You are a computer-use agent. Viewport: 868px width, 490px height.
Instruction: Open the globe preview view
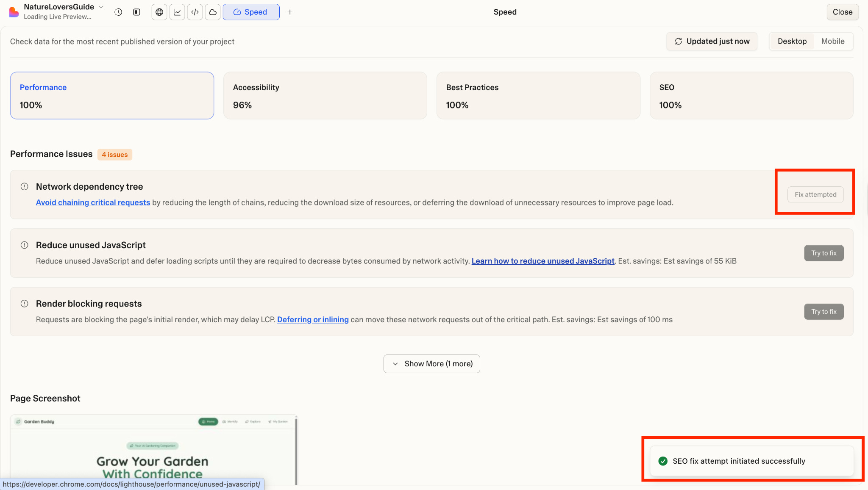(x=159, y=12)
